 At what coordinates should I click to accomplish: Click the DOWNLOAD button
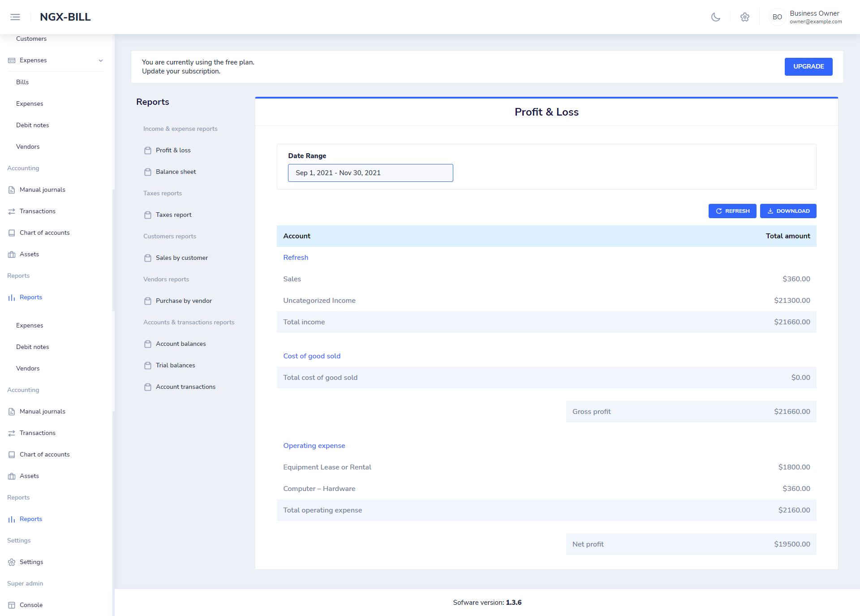788,211
